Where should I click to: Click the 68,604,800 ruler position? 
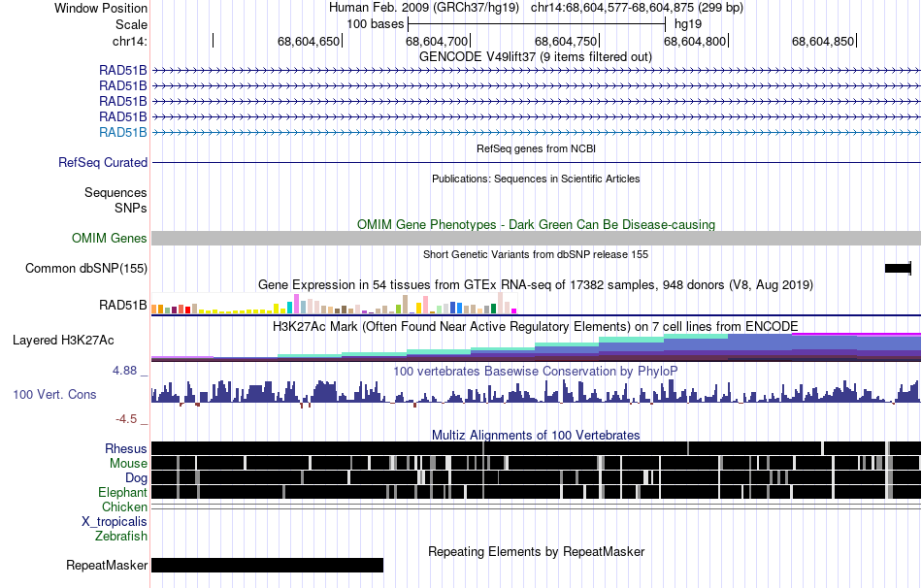click(x=695, y=41)
